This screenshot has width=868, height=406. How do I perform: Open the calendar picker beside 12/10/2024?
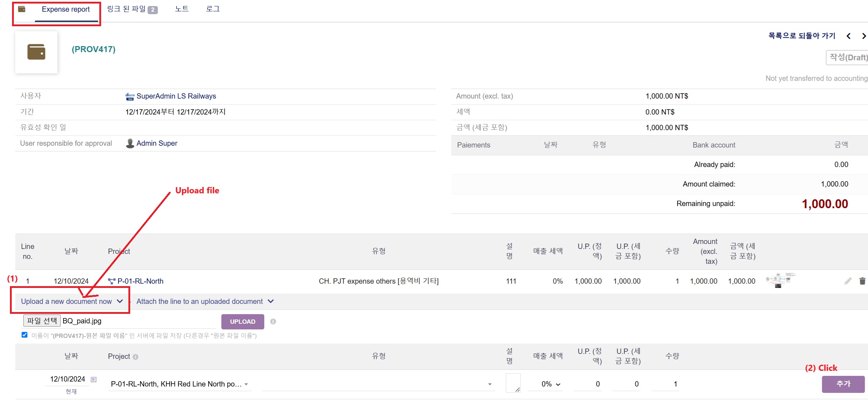[x=94, y=379]
